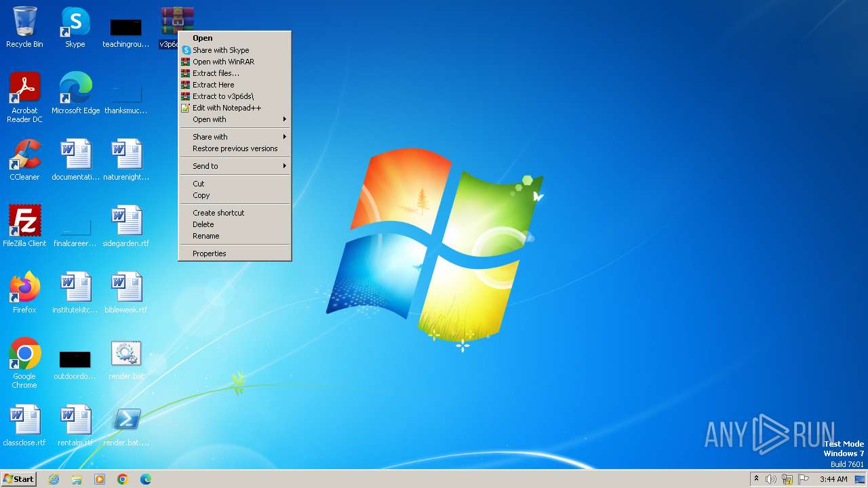Click the network tray icon

click(x=787, y=479)
